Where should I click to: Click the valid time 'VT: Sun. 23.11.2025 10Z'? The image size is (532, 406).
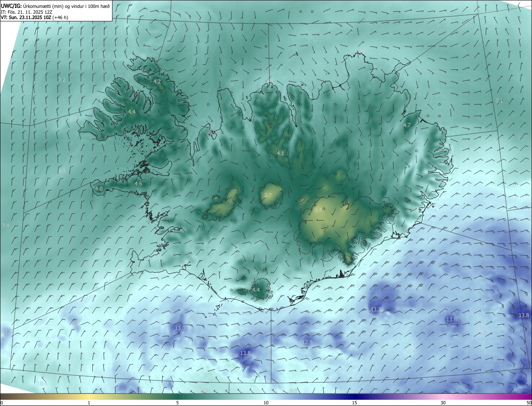tap(26, 17)
